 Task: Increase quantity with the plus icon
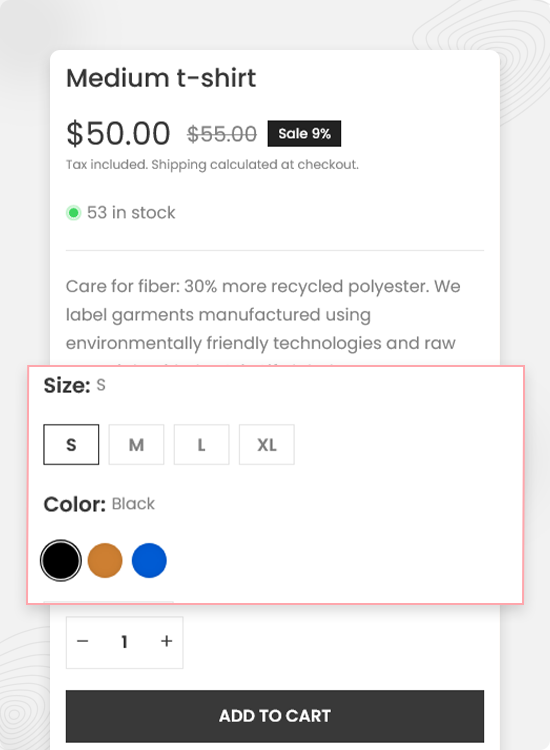click(x=166, y=641)
